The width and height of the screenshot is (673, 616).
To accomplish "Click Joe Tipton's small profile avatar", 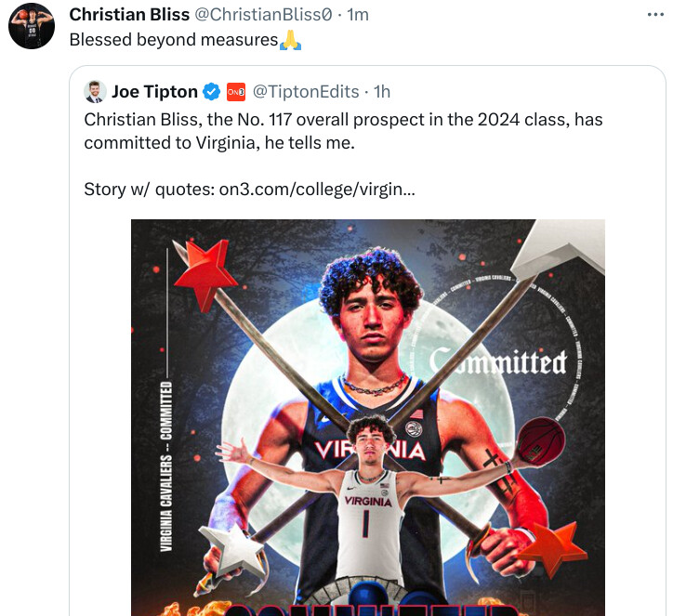I will click(x=95, y=91).
